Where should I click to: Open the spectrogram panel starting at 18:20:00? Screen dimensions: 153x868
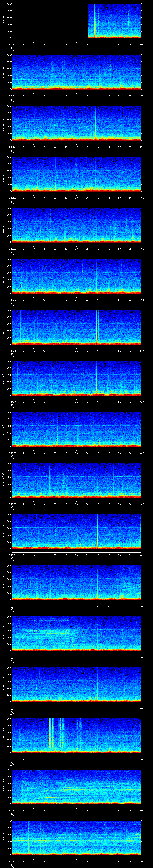(77, 583)
